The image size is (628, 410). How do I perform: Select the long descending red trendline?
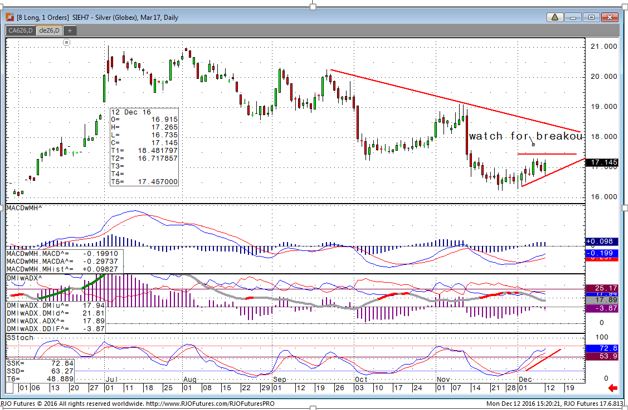pos(455,100)
